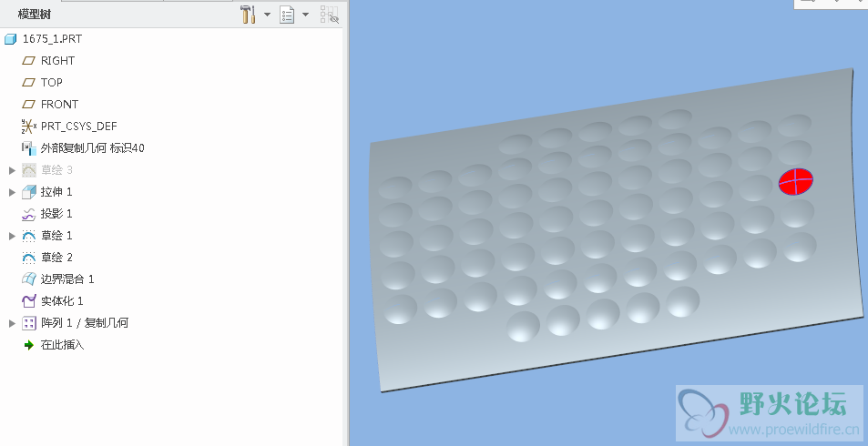Select the TOP datum plane label

52,83
